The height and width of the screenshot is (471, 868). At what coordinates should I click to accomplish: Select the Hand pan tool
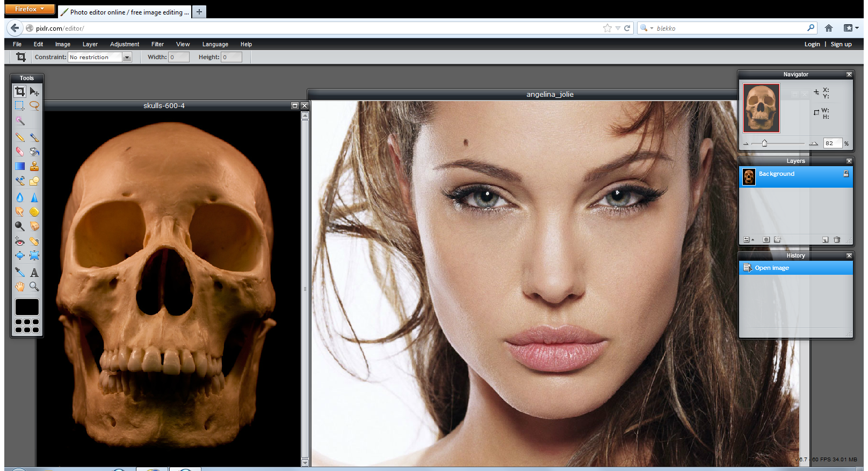[x=20, y=287]
